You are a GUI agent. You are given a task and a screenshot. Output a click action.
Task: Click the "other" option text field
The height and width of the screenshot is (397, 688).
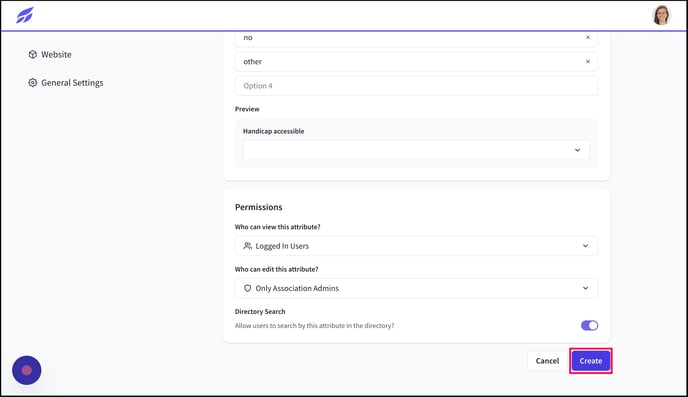416,61
